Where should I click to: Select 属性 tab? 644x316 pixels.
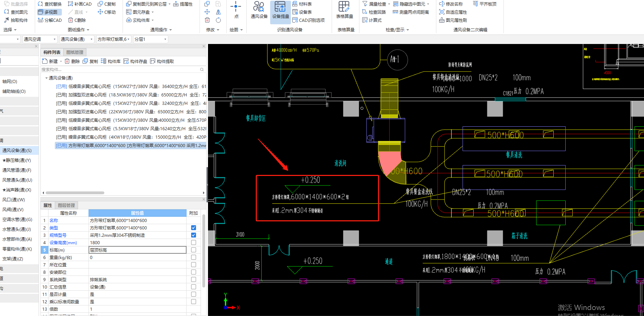pyautogui.click(x=48, y=205)
